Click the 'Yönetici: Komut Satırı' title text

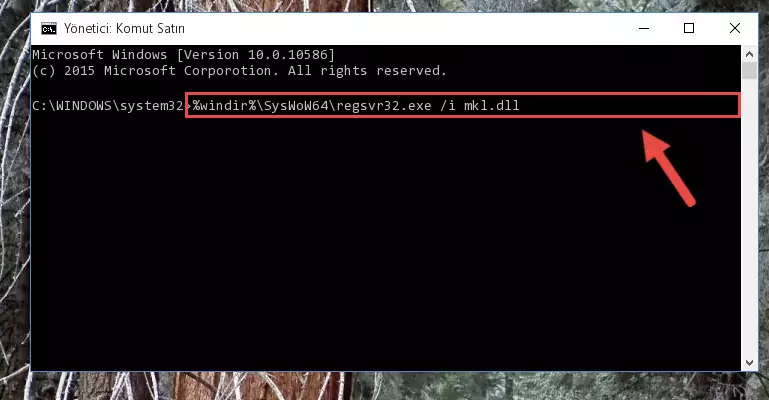click(125, 29)
